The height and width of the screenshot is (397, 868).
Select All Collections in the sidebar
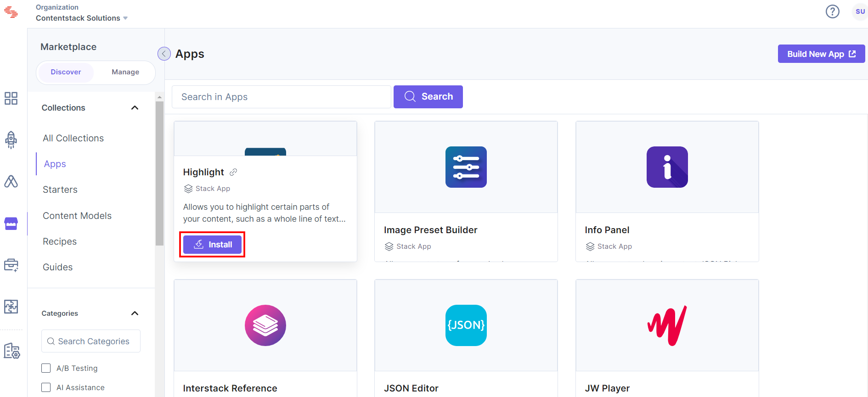click(x=73, y=138)
